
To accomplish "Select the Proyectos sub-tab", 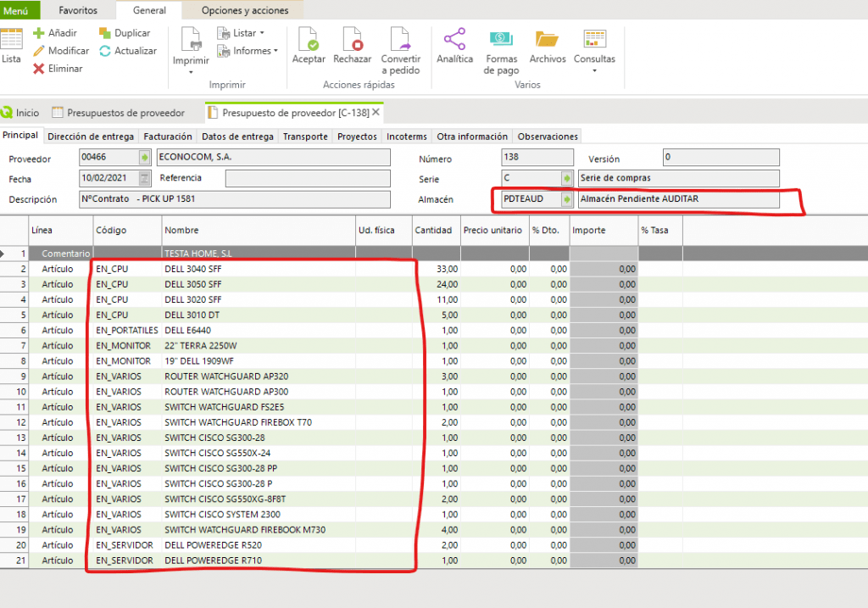I will 357,137.
